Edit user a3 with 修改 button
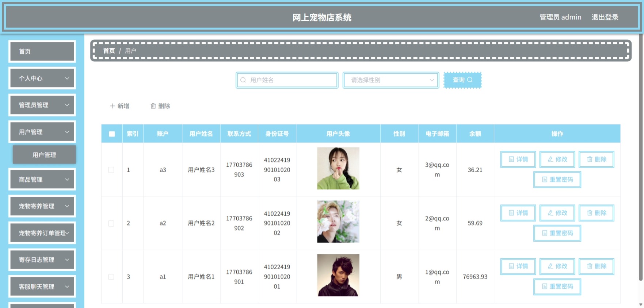This screenshot has width=644, height=308. click(557, 159)
